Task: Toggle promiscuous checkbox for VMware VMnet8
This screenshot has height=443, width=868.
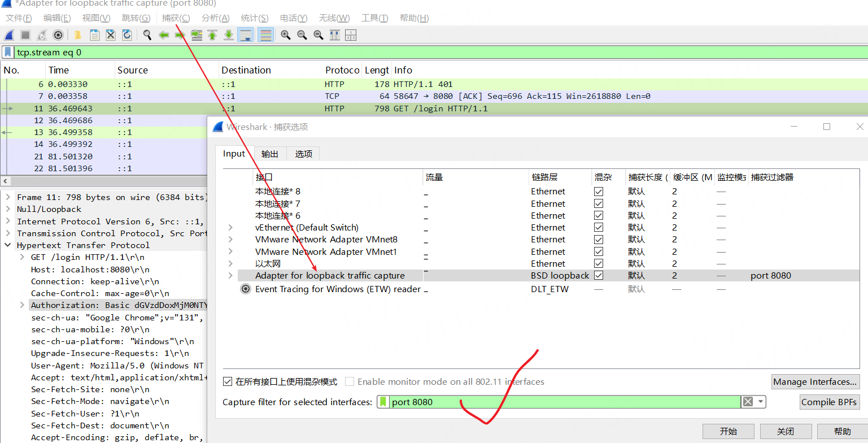Action: (x=599, y=240)
